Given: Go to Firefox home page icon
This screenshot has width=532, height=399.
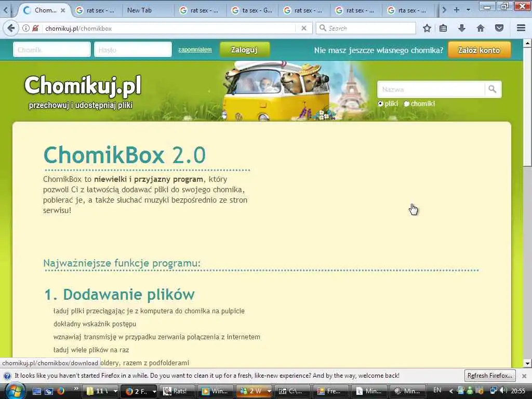Looking at the screenshot, I should [481, 28].
